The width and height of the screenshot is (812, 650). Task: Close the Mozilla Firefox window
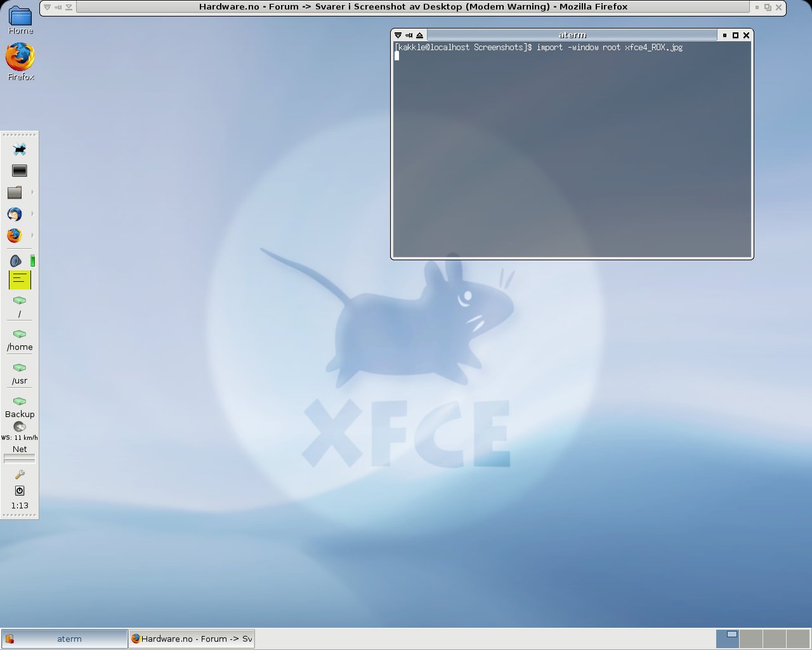point(778,7)
